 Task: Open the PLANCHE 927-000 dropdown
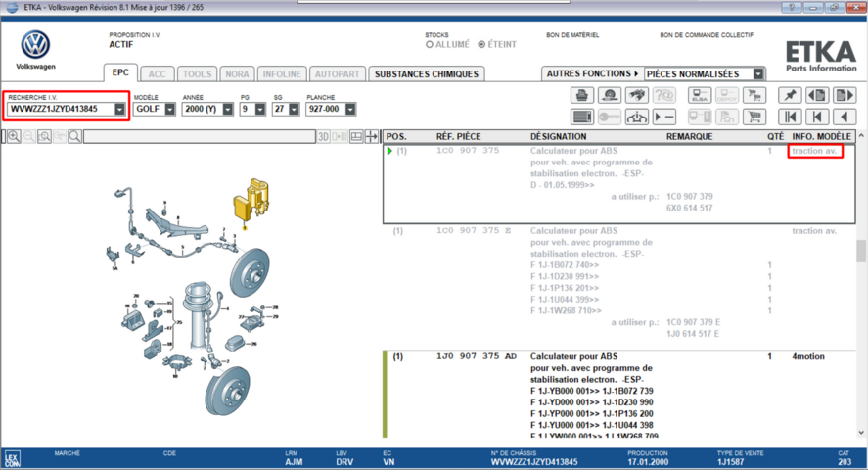(x=350, y=109)
